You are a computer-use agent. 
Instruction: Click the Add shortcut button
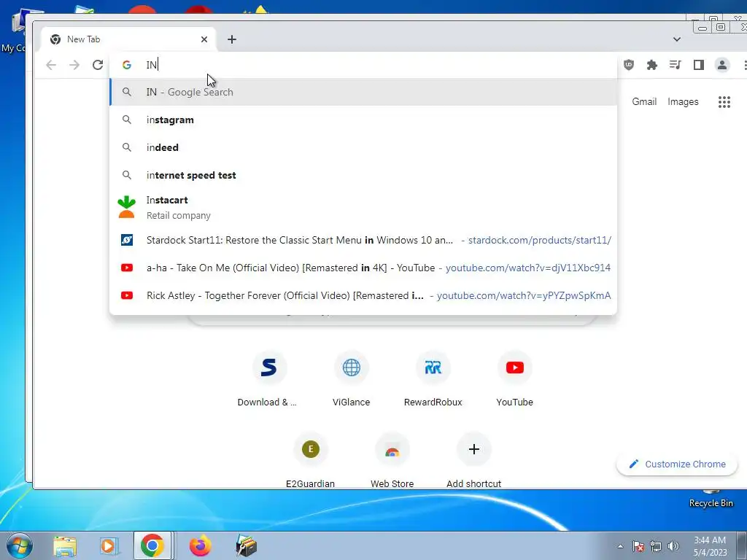point(473,459)
